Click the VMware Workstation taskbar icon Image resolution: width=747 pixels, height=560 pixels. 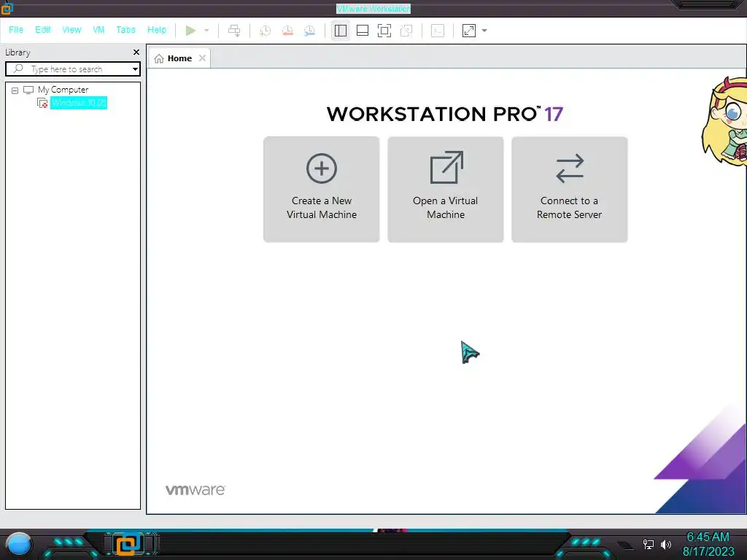point(127,544)
